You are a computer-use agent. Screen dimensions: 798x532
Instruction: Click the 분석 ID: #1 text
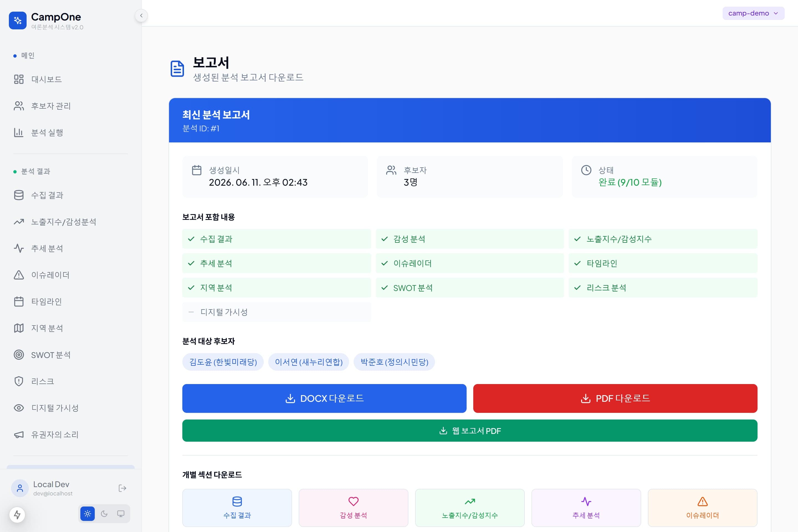tap(201, 129)
